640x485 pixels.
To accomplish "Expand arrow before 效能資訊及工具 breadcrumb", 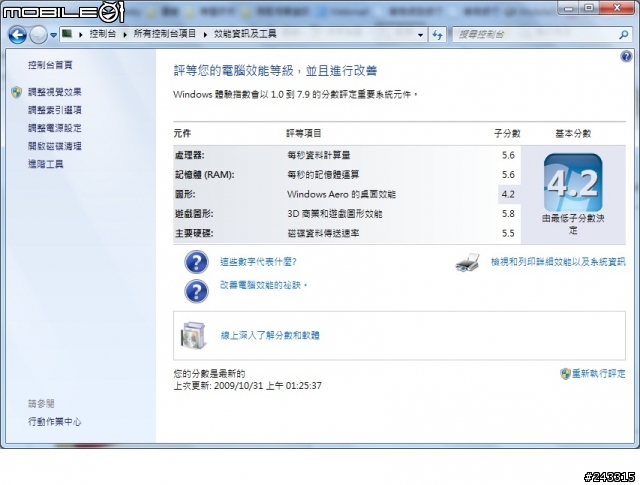I will [205, 35].
